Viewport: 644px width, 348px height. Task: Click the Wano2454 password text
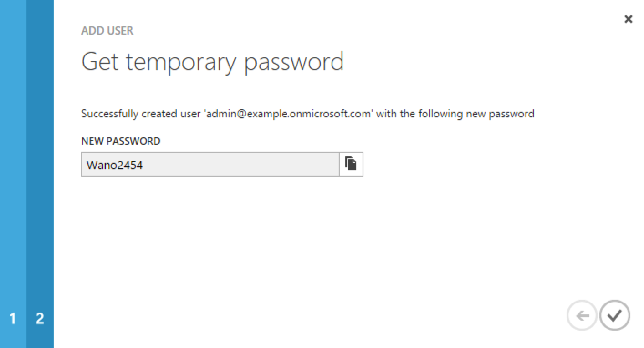tap(115, 165)
